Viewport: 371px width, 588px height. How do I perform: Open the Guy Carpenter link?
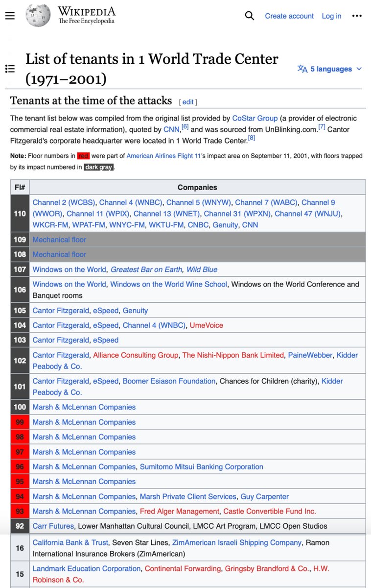pos(264,497)
